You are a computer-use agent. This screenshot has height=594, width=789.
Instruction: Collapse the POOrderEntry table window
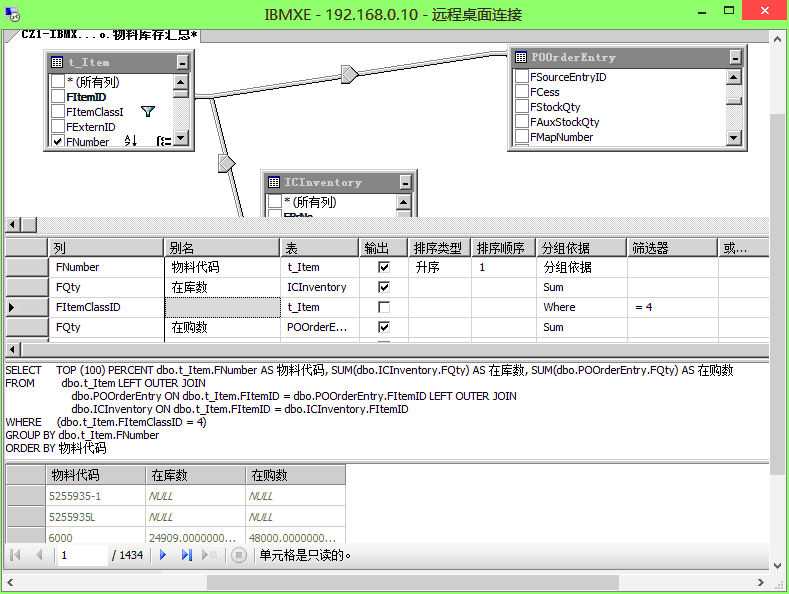tap(734, 58)
